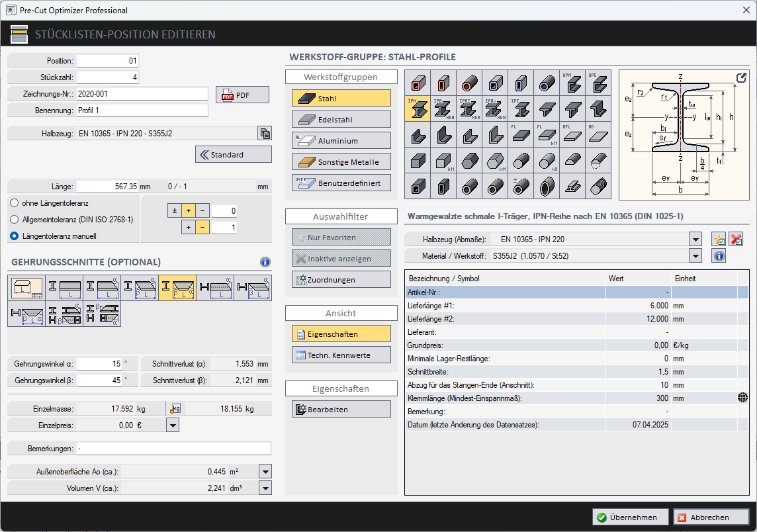Screen dimensions: 757x532
Task: Click the Länge input field
Action: [x=108, y=187]
